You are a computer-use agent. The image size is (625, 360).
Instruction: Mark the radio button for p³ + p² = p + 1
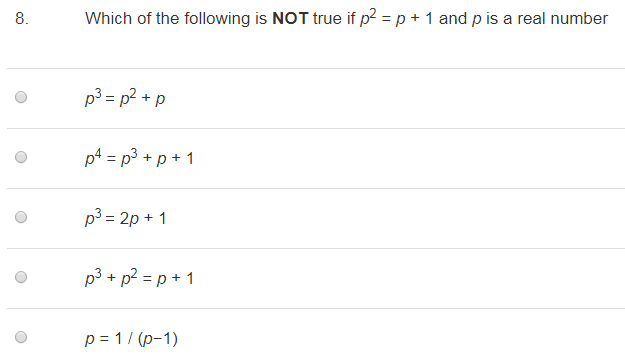[21, 277]
